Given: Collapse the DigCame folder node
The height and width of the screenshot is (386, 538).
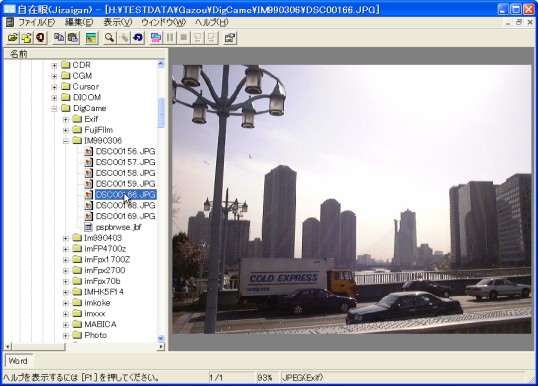Looking at the screenshot, I should click(54, 108).
